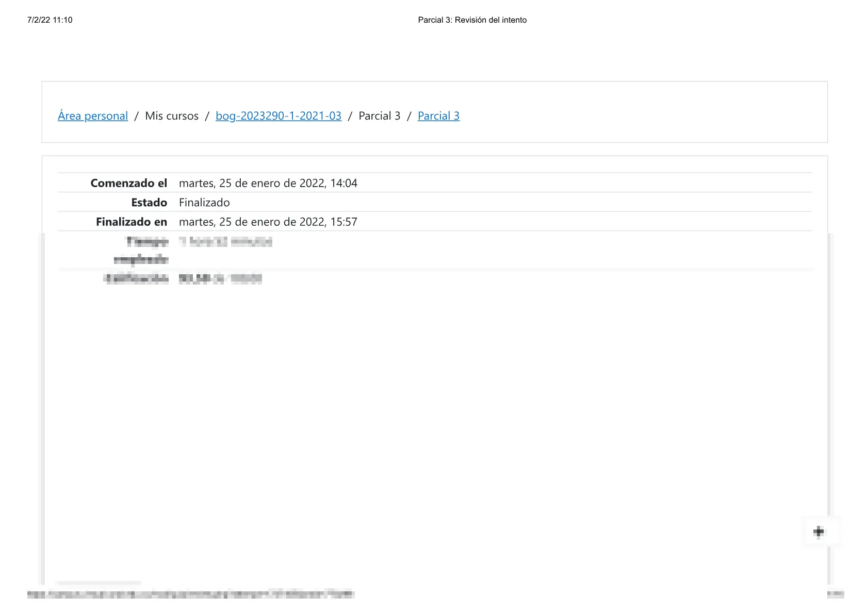Click the Finalizado status value
The width and height of the screenshot is (868, 613).
click(204, 203)
